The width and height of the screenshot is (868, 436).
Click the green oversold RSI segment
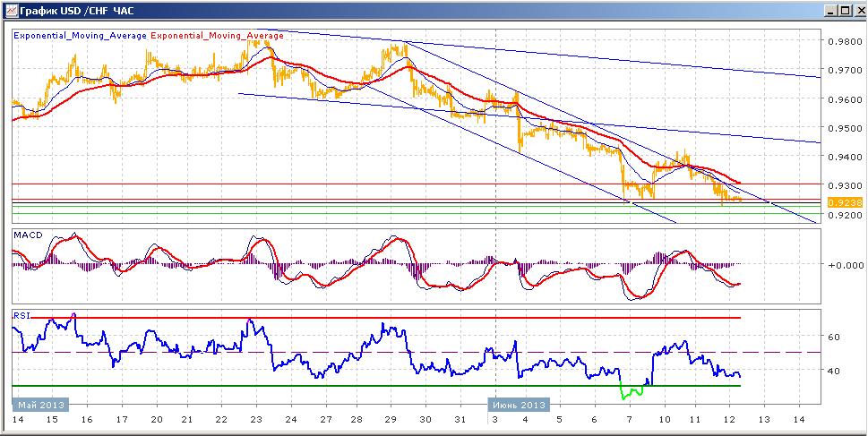(633, 390)
